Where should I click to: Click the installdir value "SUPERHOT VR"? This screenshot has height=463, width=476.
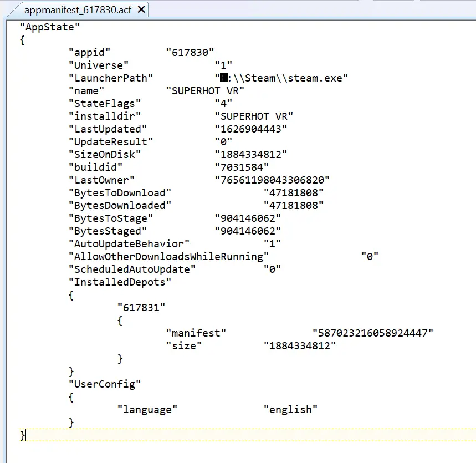(x=254, y=116)
